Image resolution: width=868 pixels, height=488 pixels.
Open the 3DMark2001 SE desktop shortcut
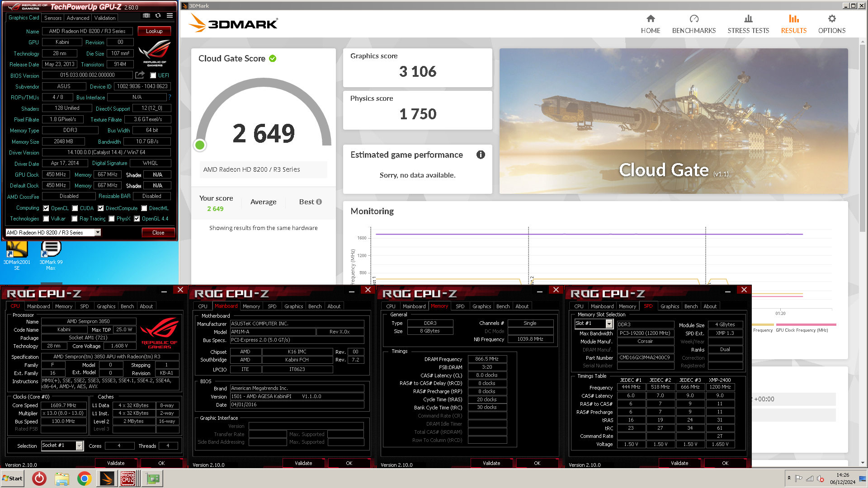click(x=17, y=256)
